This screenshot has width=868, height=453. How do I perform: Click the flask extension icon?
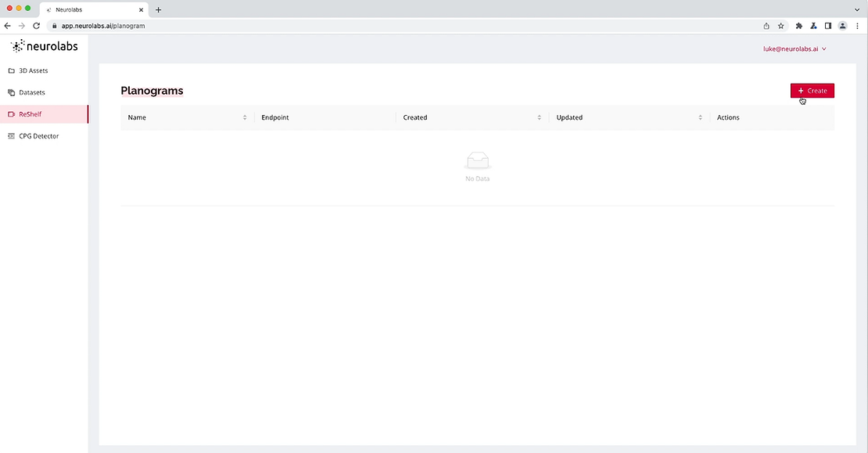[x=813, y=26]
